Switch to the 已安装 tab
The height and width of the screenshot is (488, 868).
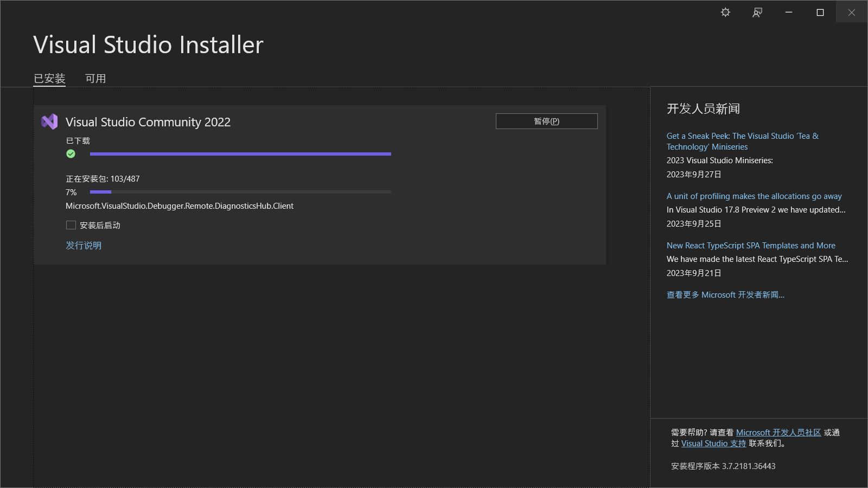49,79
